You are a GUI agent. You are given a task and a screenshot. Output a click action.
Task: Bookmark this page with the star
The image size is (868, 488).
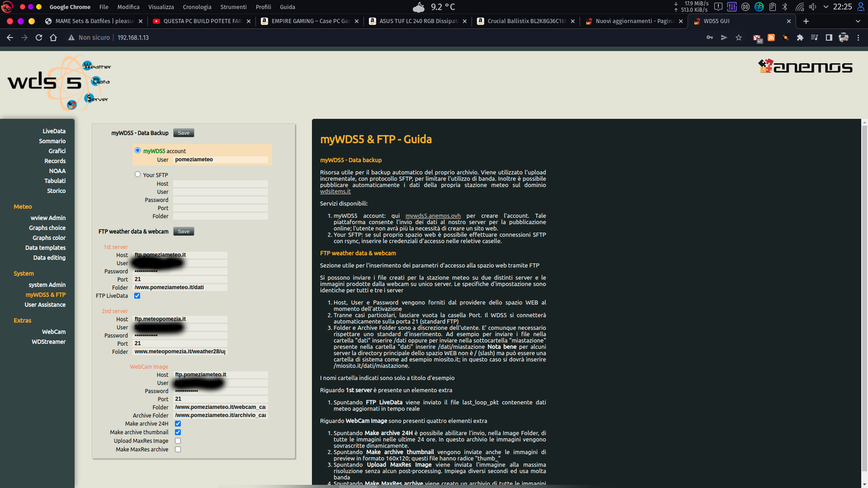pyautogui.click(x=738, y=37)
